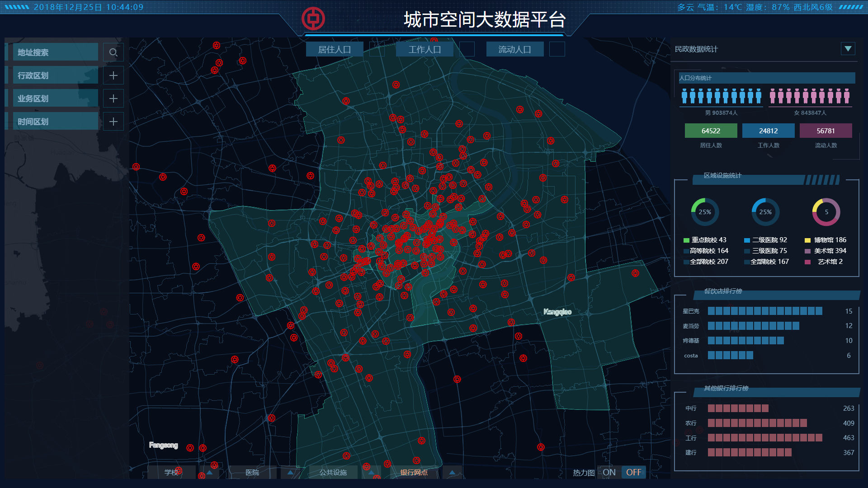Click the donut chart showing 5

(x=826, y=211)
